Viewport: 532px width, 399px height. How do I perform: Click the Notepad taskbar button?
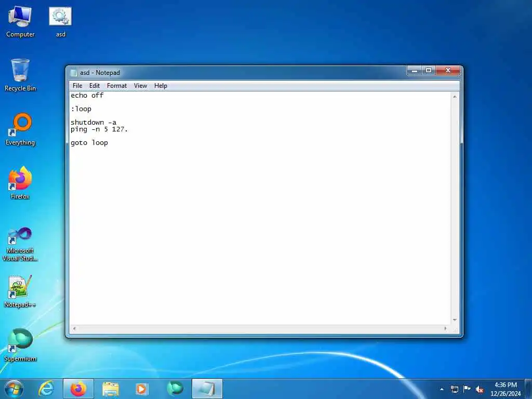(207, 389)
